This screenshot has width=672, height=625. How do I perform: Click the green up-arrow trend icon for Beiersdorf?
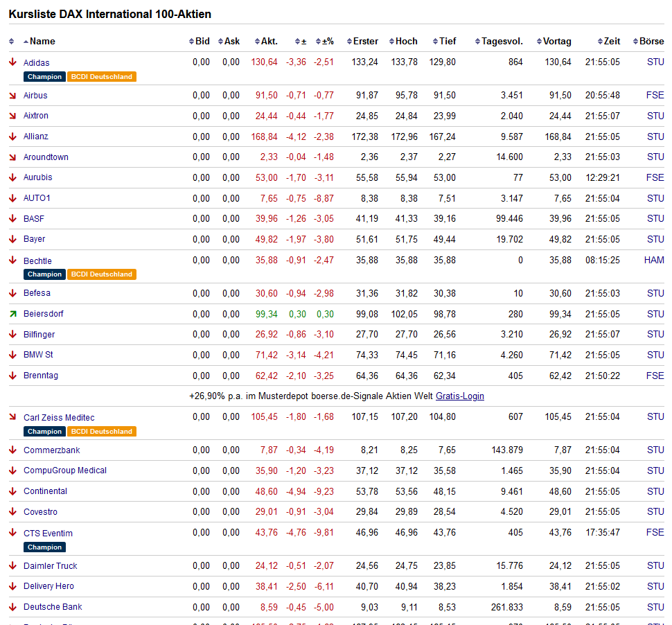point(12,314)
